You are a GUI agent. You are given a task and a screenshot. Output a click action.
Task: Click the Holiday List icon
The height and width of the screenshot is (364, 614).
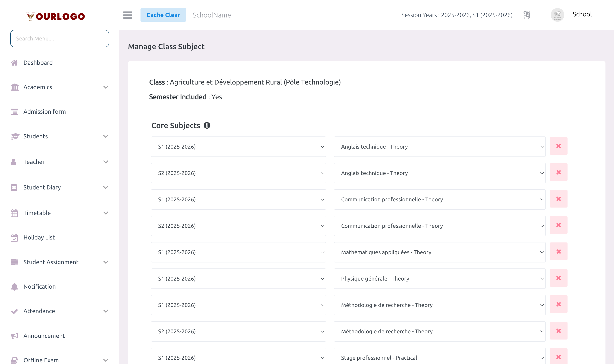(x=14, y=237)
